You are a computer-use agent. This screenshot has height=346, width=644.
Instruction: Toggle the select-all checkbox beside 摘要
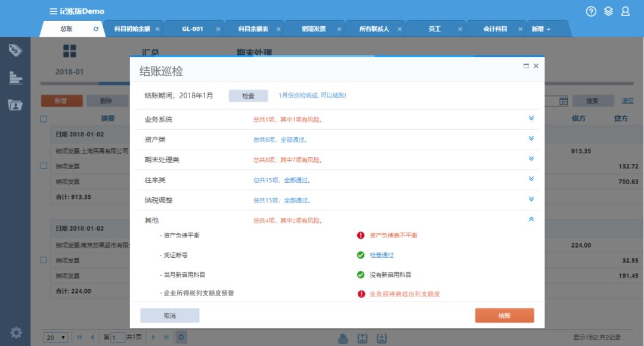click(x=44, y=119)
